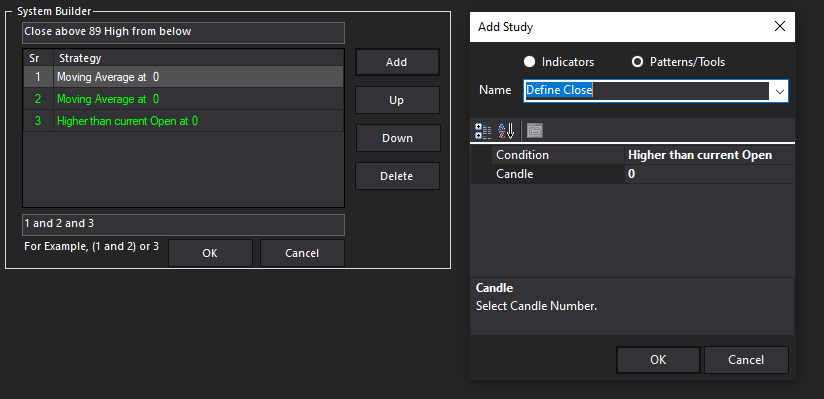
Task: Click the Condition property label
Action: (558, 155)
